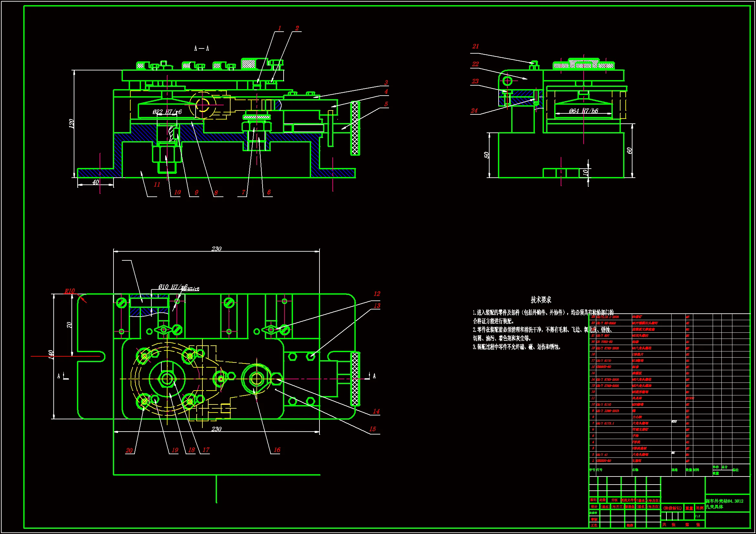Click part balloon number 13
Screen dimensions: 756x534
pos(377,305)
